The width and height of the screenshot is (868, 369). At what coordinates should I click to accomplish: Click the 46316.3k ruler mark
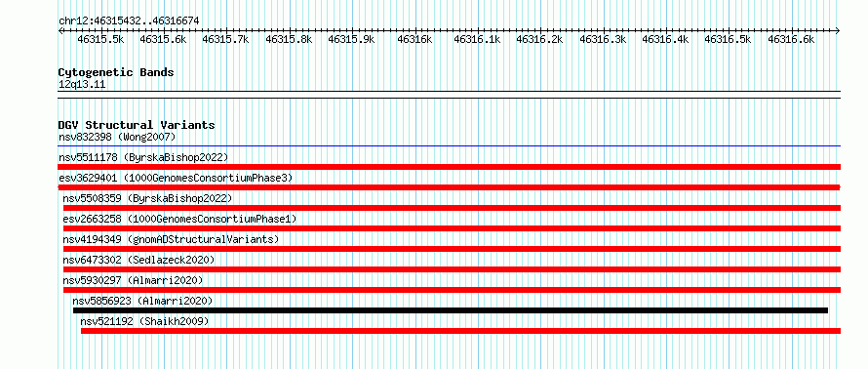click(603, 39)
